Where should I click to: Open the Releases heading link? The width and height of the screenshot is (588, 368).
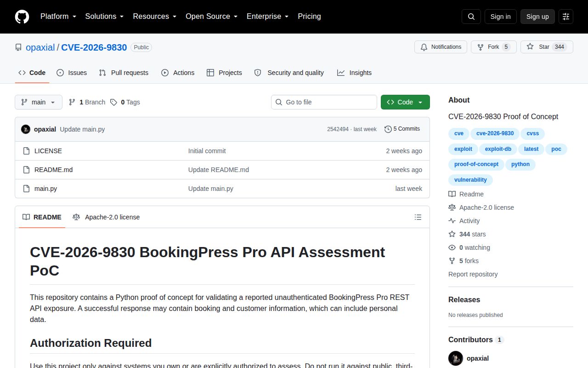point(464,299)
